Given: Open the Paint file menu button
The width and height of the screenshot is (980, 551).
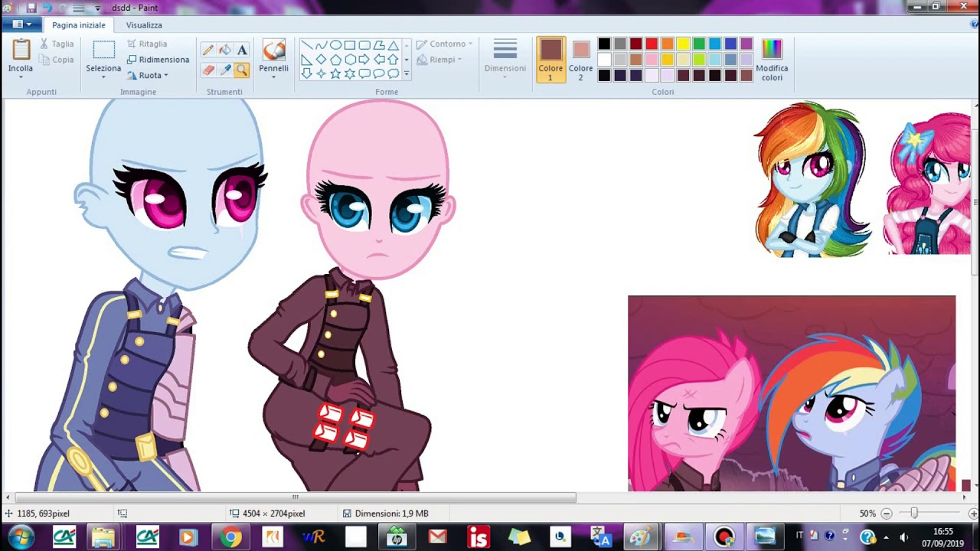Looking at the screenshot, I should click(22, 24).
